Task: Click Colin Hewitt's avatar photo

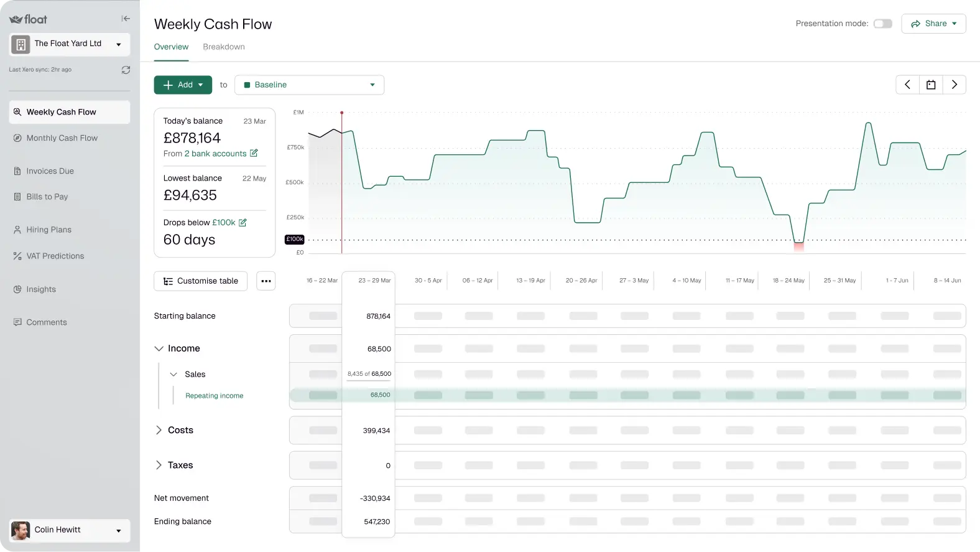Action: coord(21,530)
